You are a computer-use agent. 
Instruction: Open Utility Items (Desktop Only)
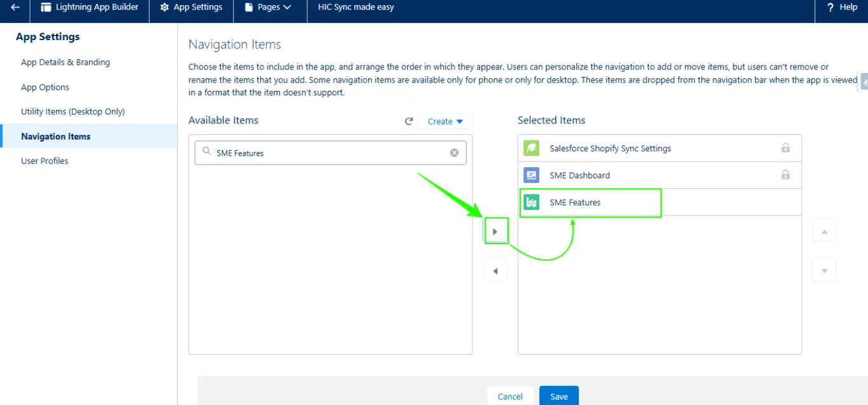[73, 111]
